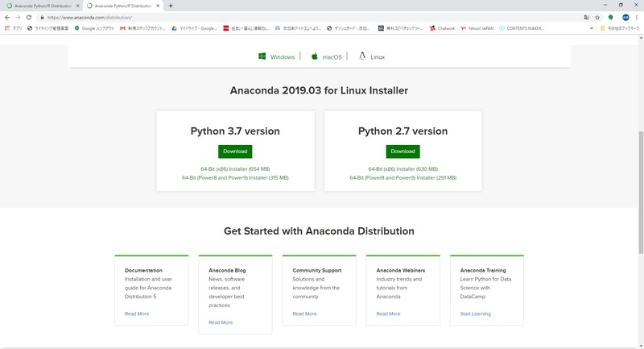Open the red-icon living information bookmark
Screen dimensions: 644x349
246,28
